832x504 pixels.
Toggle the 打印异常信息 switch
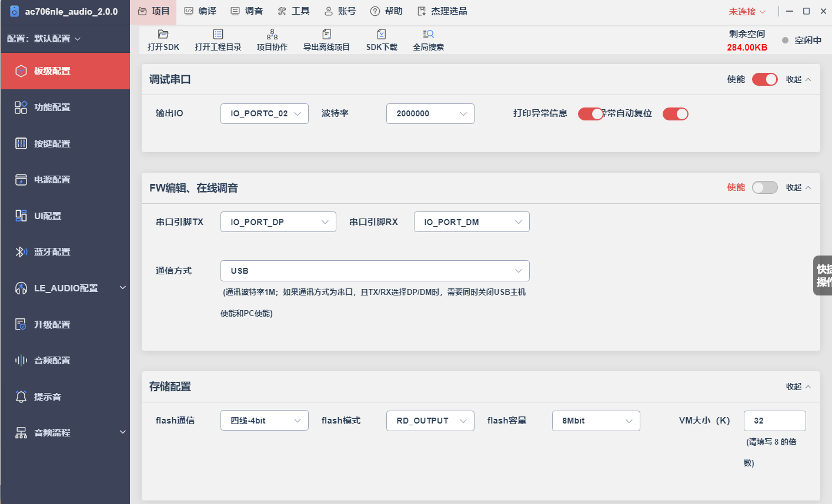(x=590, y=114)
